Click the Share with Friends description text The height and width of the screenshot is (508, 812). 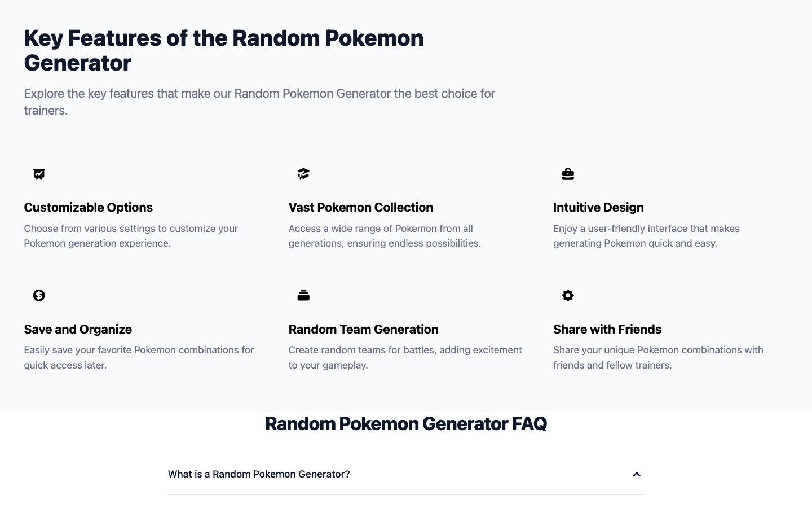(x=657, y=357)
